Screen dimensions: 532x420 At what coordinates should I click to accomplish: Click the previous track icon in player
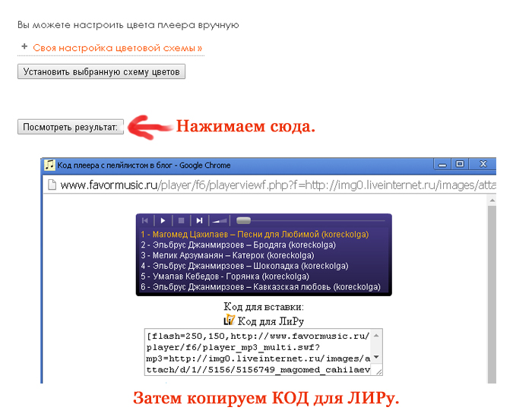145,221
